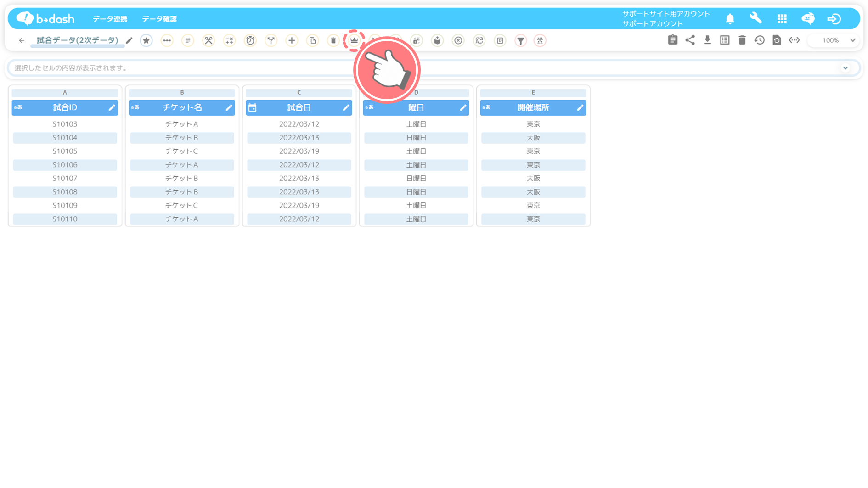Image resolution: width=868 pixels, height=488 pixels.
Task: Open the calculation operators icon
Action: [229, 40]
